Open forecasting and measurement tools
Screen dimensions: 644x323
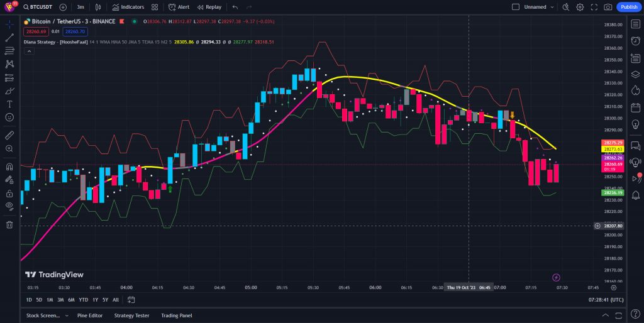9,77
